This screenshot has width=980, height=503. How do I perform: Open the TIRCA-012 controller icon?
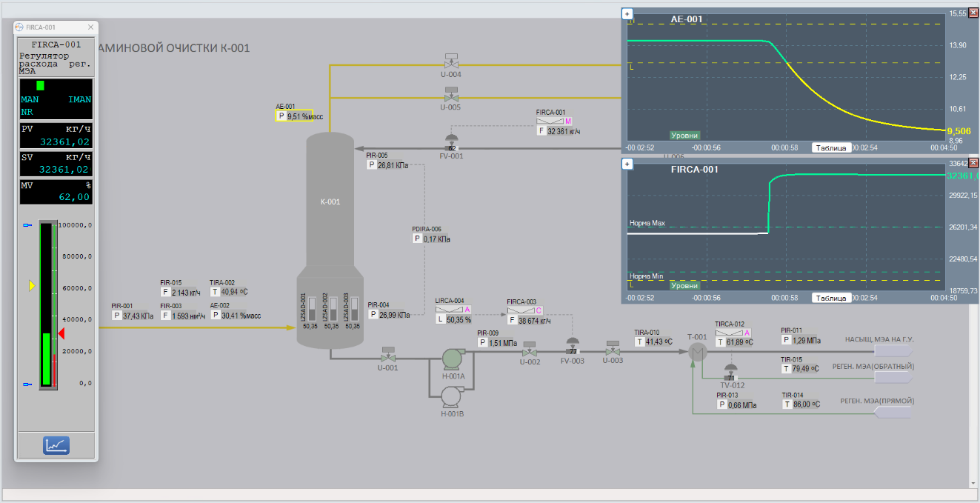pos(728,333)
